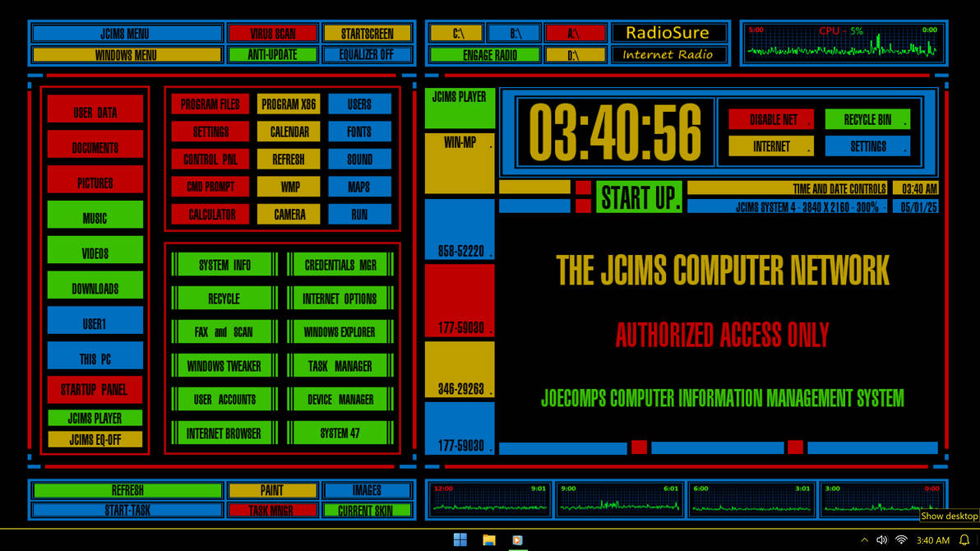Toggle JCIMS EQ-OFF

click(95, 439)
